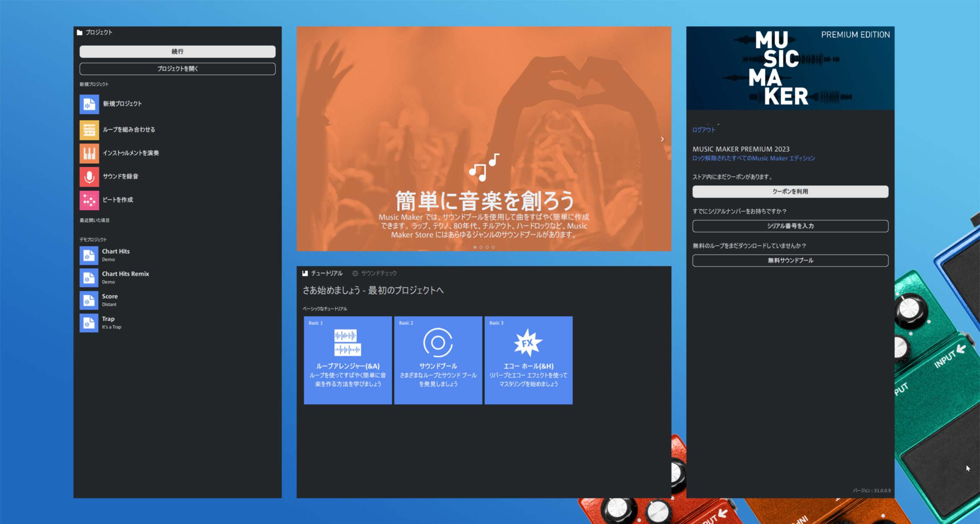Click the ログアウト link
The image size is (980, 524).
(x=704, y=130)
